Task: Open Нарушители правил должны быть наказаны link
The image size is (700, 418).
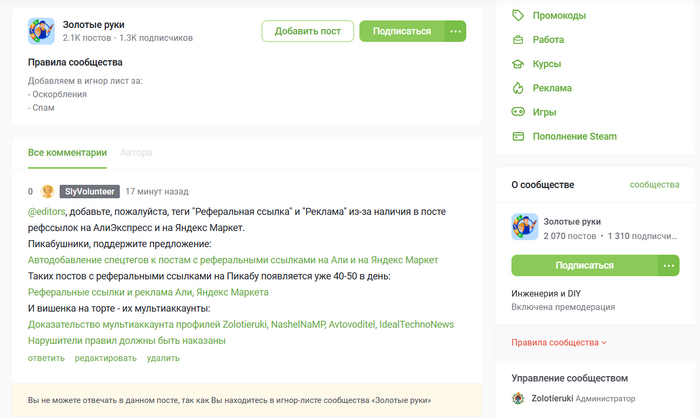Action: [x=127, y=340]
